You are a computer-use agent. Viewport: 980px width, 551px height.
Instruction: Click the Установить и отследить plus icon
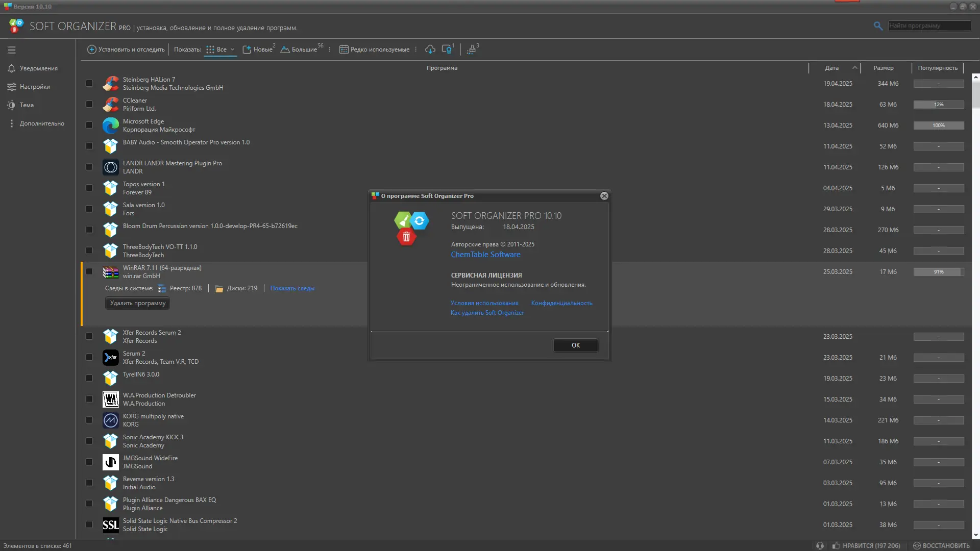[92, 49]
